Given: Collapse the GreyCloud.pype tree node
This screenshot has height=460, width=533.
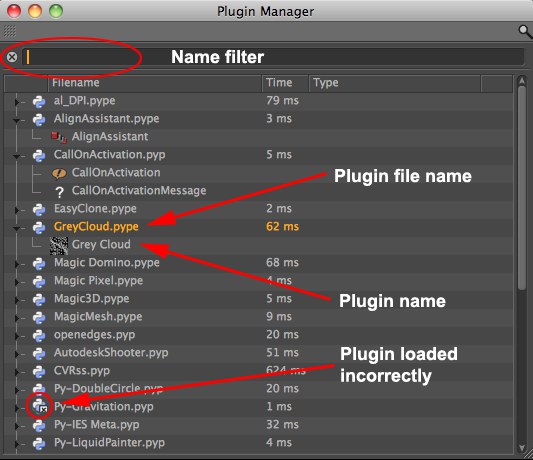Looking at the screenshot, I should coord(16,228).
